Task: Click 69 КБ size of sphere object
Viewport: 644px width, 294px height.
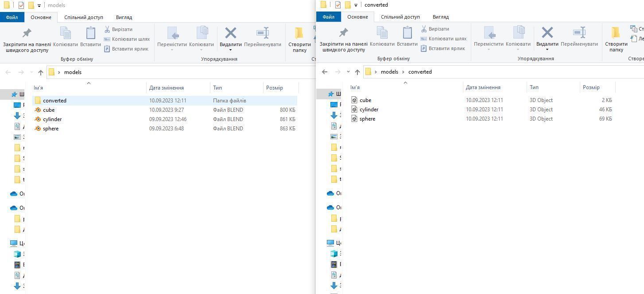Action: pyautogui.click(x=605, y=119)
